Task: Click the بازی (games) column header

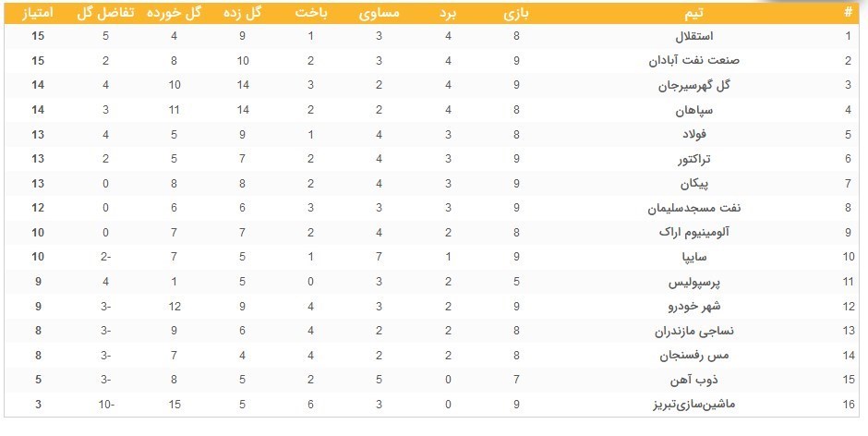Action: pos(516,12)
